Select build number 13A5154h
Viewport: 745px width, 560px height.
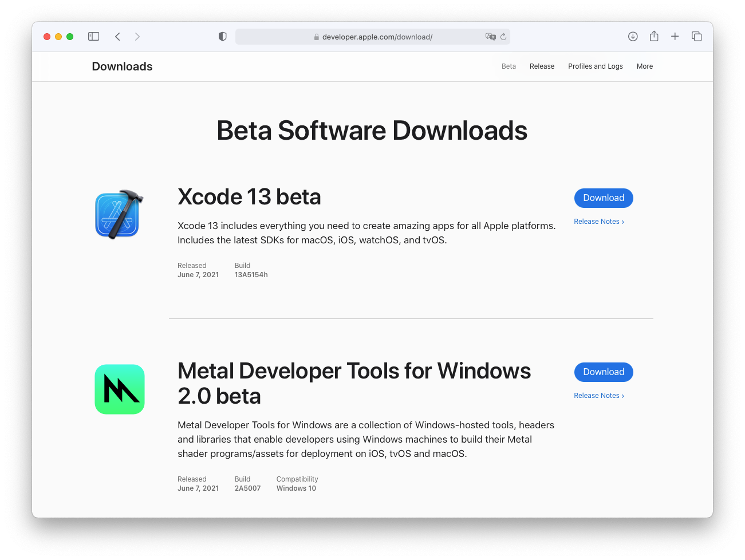coord(251,275)
